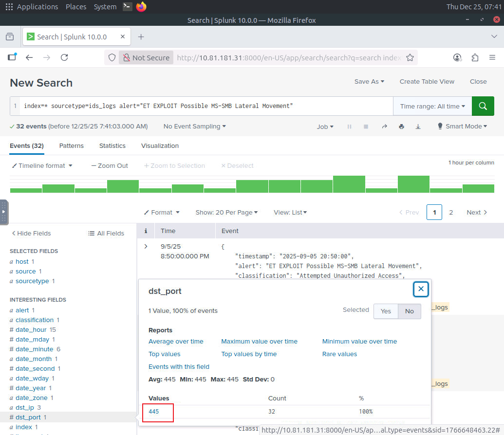The width and height of the screenshot is (504, 435).
Task: Open Firefox application menu
Action: (x=492, y=57)
